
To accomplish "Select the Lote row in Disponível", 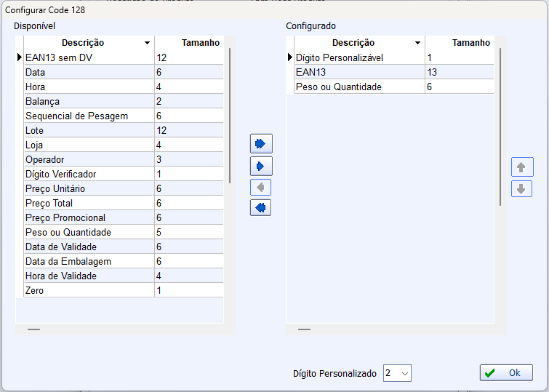I will pos(87,130).
